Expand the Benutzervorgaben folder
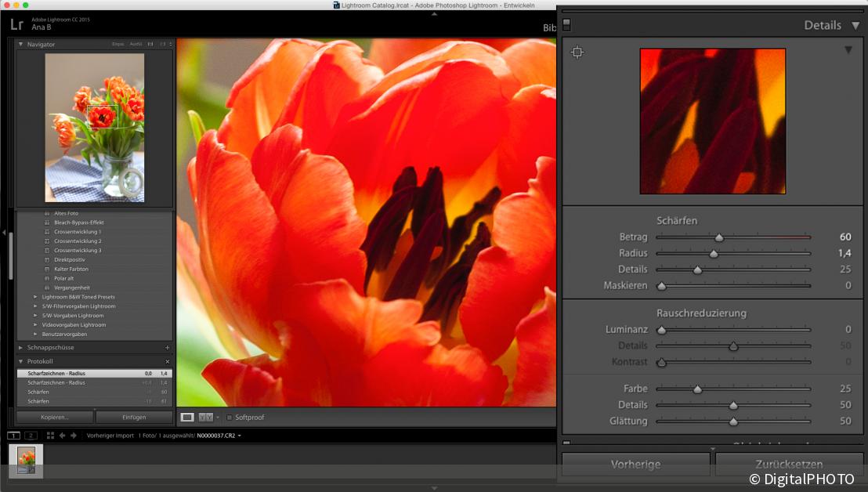 pyautogui.click(x=35, y=335)
